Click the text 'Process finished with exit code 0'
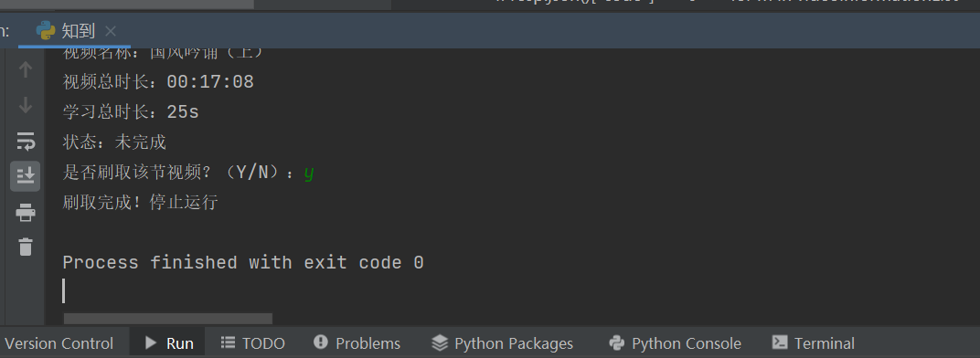The height and width of the screenshot is (358, 980). pyautogui.click(x=243, y=262)
